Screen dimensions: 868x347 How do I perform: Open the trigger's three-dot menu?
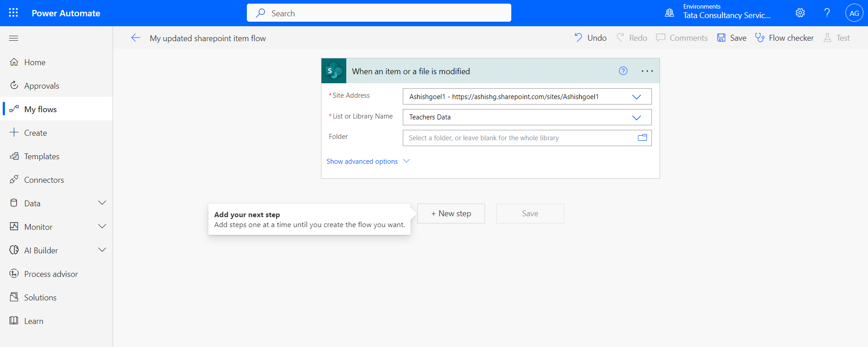pyautogui.click(x=647, y=71)
